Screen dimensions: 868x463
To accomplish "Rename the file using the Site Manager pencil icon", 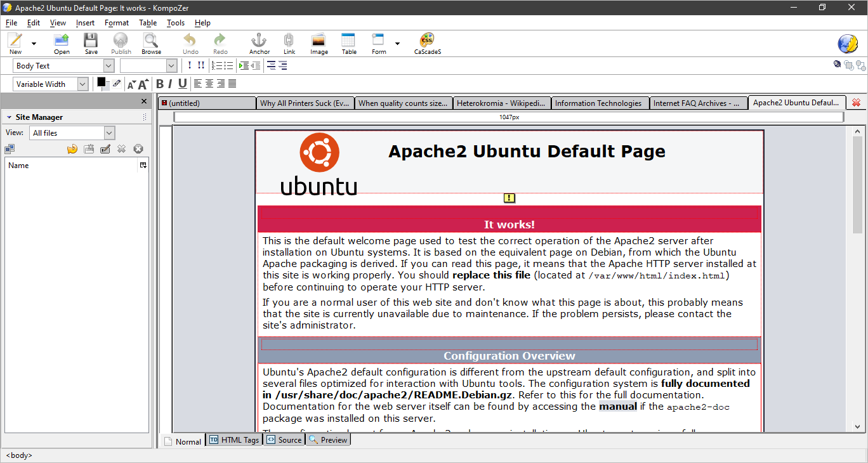I will 105,149.
